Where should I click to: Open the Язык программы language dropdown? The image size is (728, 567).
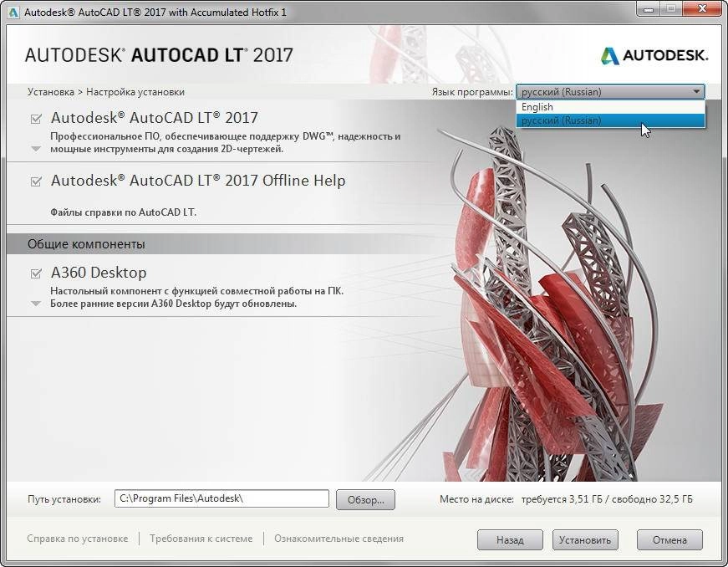click(610, 92)
